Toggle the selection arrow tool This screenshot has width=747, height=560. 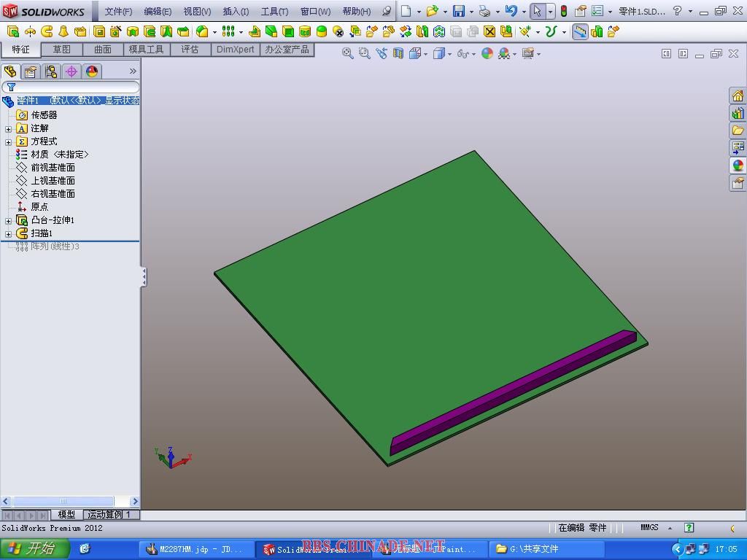[x=537, y=11]
